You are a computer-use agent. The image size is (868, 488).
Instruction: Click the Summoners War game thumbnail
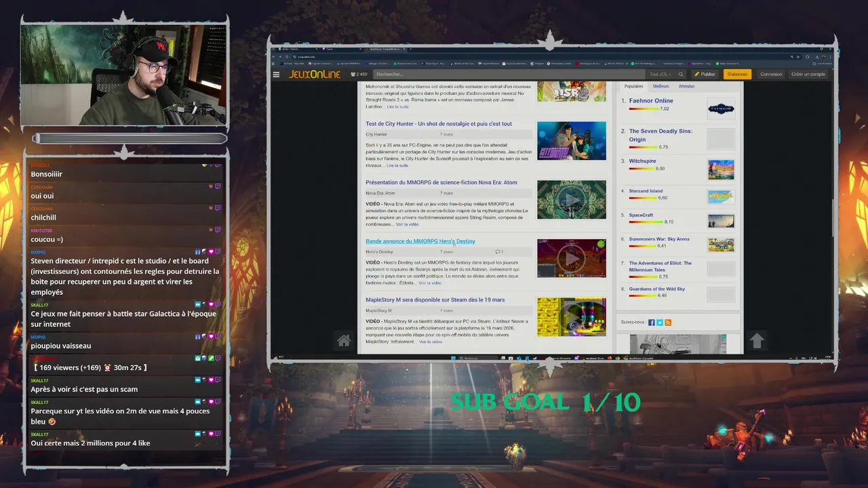721,245
